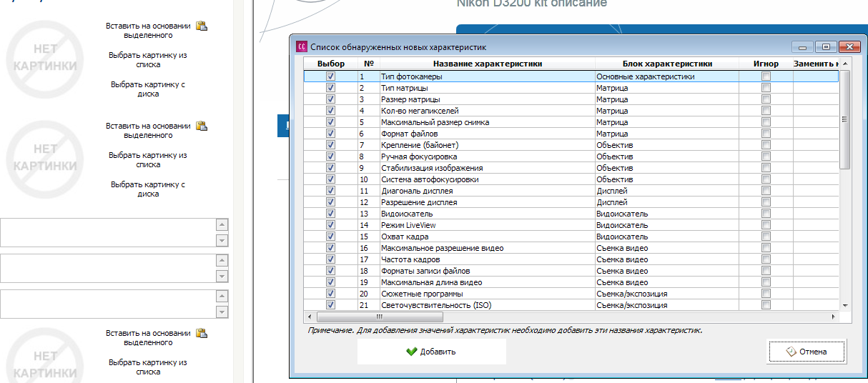Check Игнор for Светочувствительность (ISO) row

[x=766, y=305]
